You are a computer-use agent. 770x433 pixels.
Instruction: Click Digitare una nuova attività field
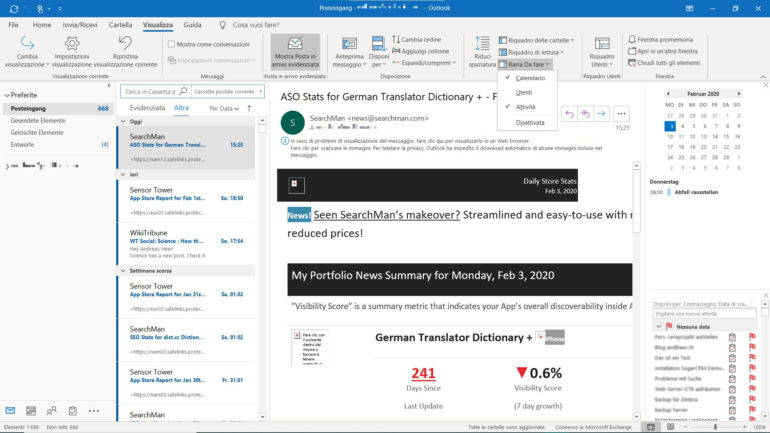click(x=703, y=314)
